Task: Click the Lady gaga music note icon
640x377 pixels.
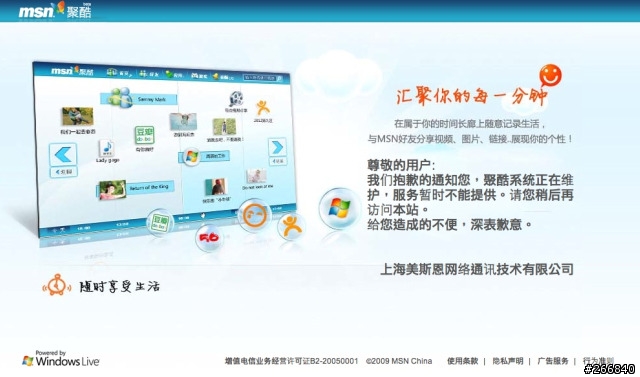Action: (107, 148)
